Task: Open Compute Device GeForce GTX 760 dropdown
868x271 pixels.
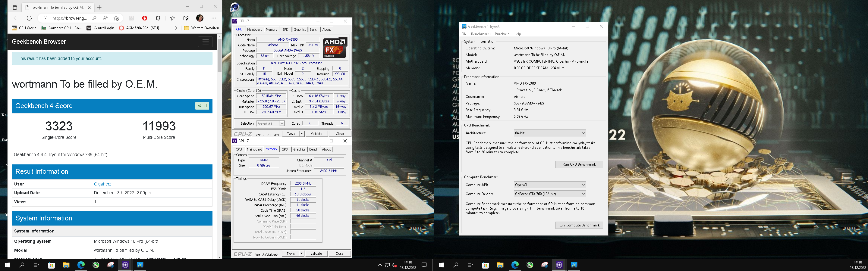Action: [x=549, y=194]
